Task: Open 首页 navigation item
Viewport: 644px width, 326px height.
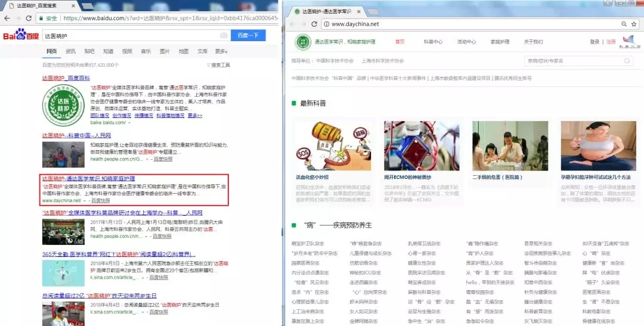Action: [x=400, y=42]
